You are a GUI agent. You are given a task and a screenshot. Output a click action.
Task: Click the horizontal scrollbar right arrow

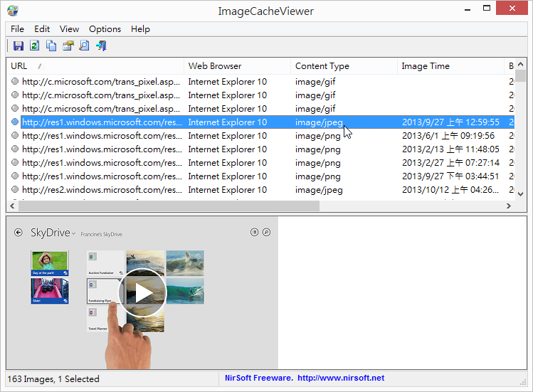coord(509,206)
